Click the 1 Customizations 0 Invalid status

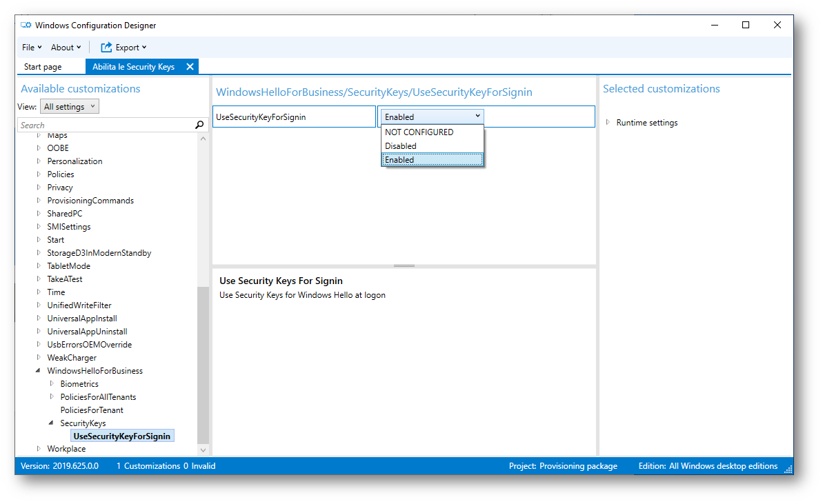(x=166, y=465)
